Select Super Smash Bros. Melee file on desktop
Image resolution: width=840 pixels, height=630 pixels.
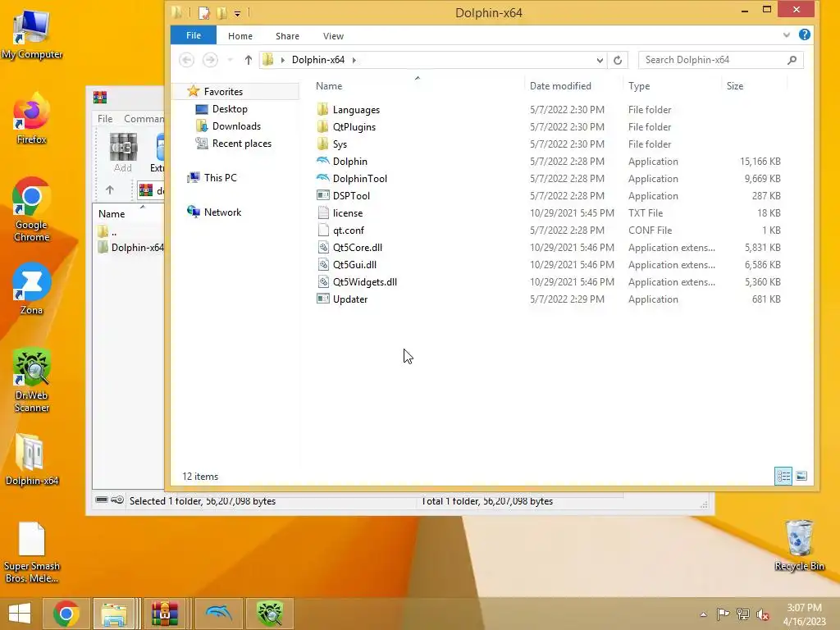(32, 553)
